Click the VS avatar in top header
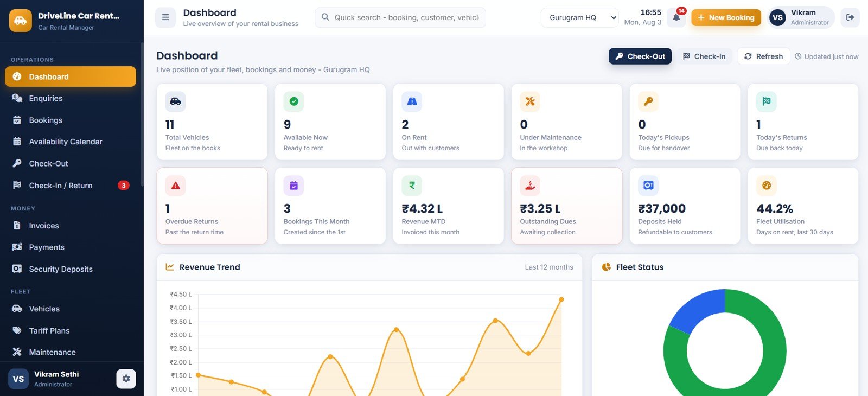This screenshot has height=396, width=868. 777,17
